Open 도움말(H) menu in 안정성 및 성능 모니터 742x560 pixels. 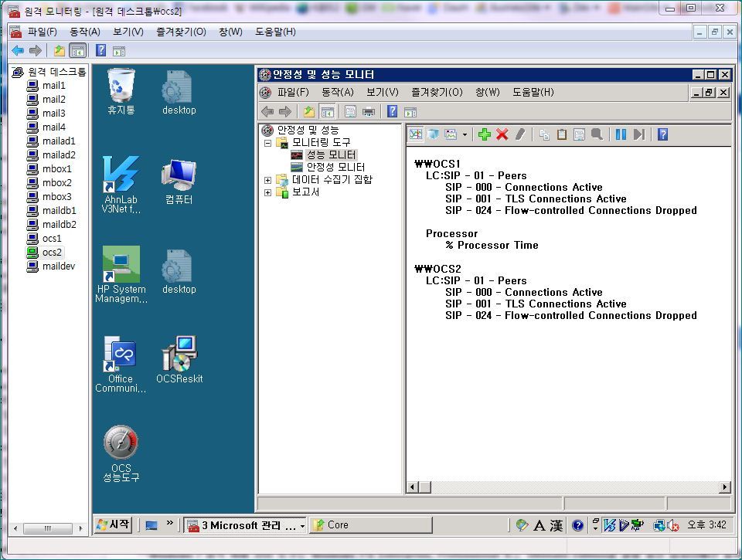[x=533, y=92]
